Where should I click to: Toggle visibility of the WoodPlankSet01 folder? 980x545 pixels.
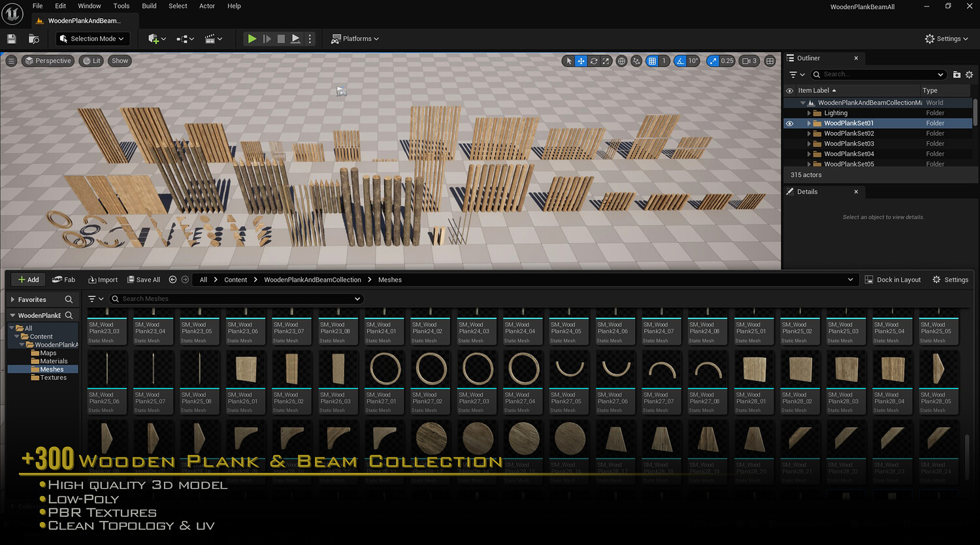pos(789,123)
